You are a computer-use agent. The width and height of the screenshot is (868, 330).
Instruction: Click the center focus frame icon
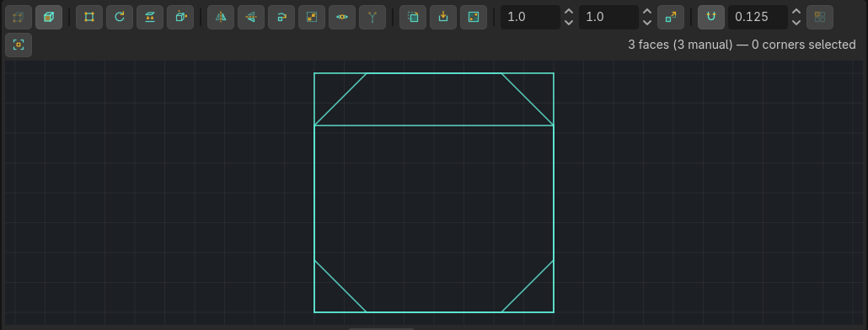[19, 45]
